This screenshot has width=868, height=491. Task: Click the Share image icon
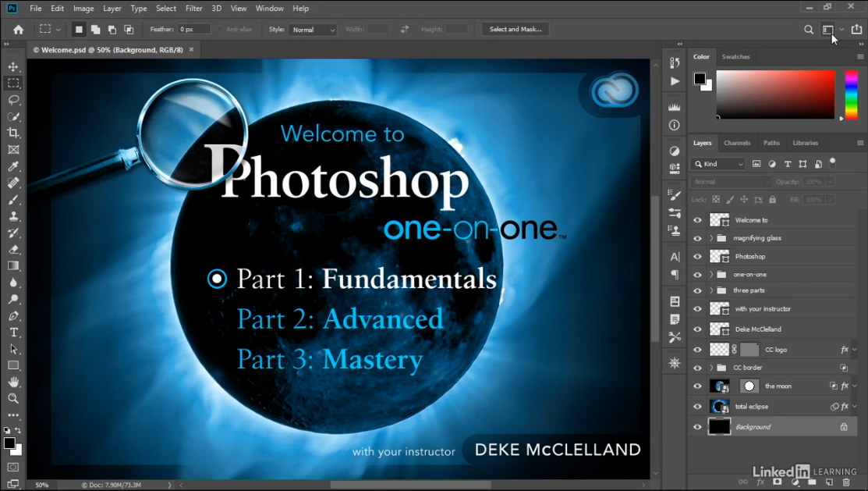856,30
